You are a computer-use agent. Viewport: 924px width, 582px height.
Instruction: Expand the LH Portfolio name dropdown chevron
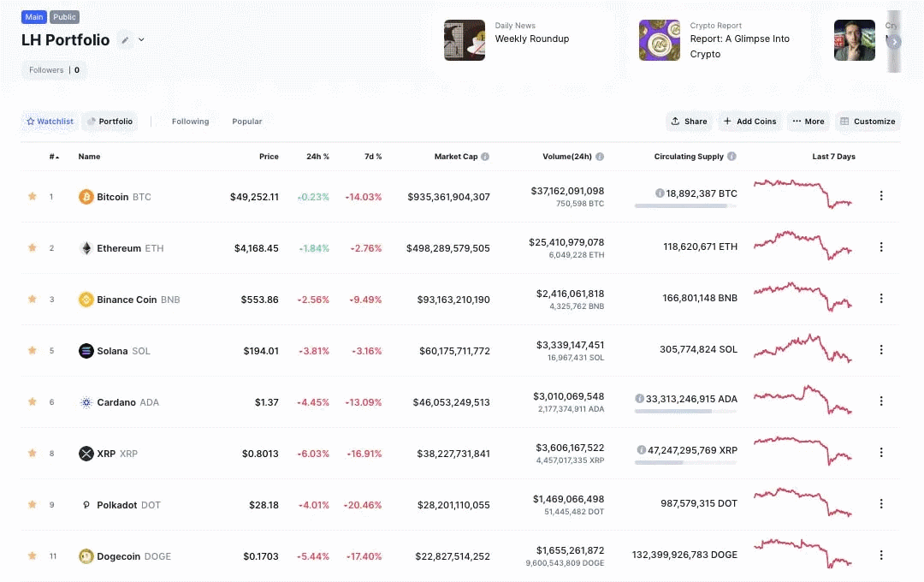[x=141, y=39]
